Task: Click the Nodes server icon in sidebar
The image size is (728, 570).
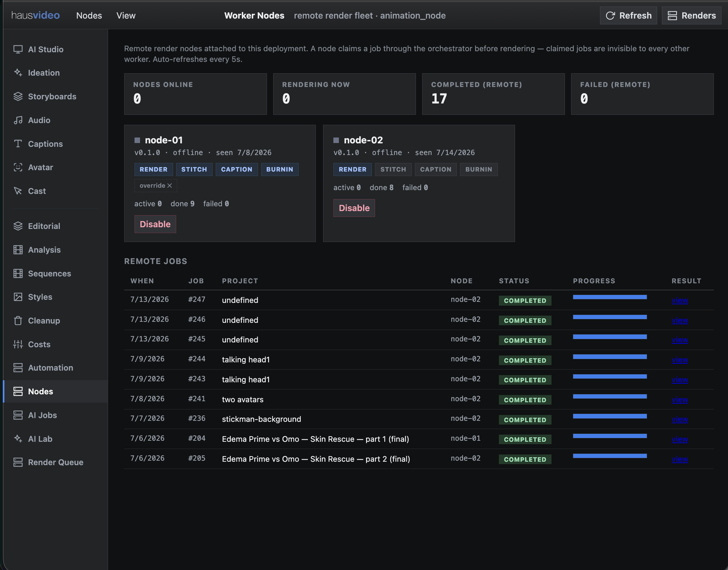Action: pyautogui.click(x=18, y=391)
